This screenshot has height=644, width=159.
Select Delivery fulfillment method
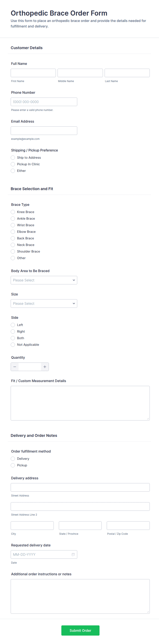tap(13, 459)
